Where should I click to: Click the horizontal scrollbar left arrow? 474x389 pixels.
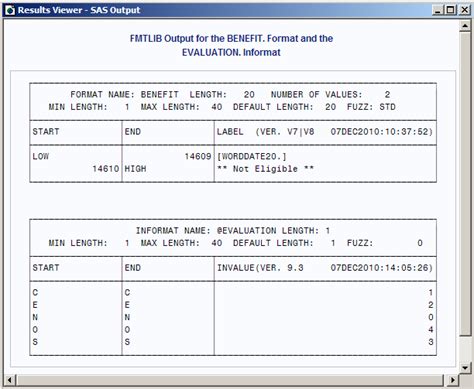9,380
